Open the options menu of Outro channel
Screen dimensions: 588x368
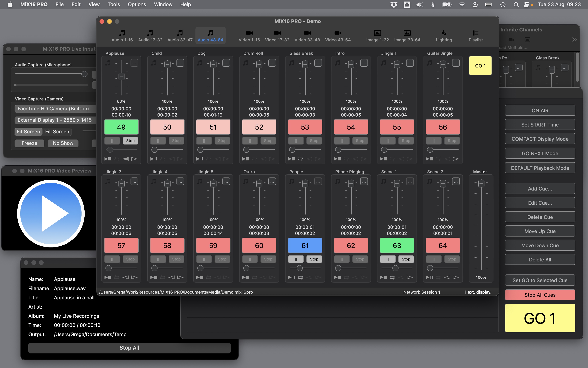click(272, 182)
